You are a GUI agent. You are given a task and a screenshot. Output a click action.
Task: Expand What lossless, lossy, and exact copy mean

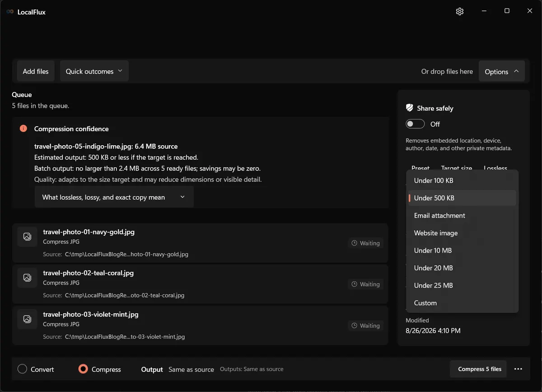[114, 197]
